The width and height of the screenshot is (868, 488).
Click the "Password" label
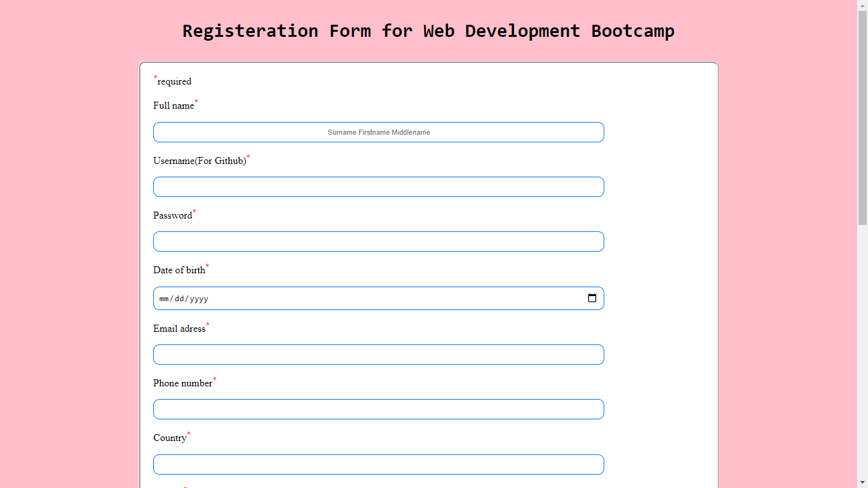[x=172, y=215]
